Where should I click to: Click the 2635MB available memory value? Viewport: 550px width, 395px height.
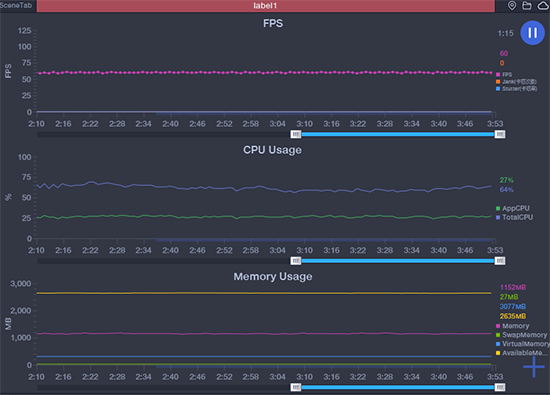[513, 316]
